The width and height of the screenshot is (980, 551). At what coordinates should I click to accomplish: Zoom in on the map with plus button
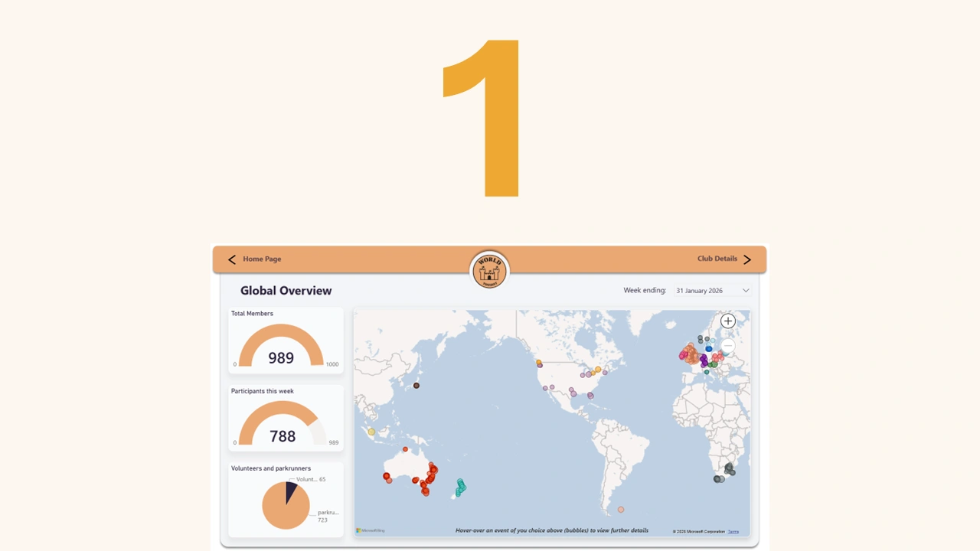pyautogui.click(x=728, y=321)
